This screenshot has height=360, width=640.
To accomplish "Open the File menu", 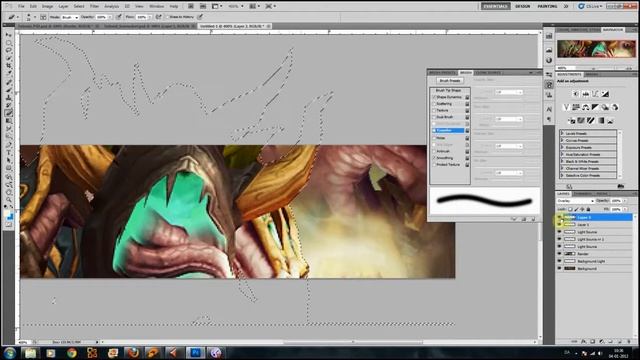I will (21, 6).
